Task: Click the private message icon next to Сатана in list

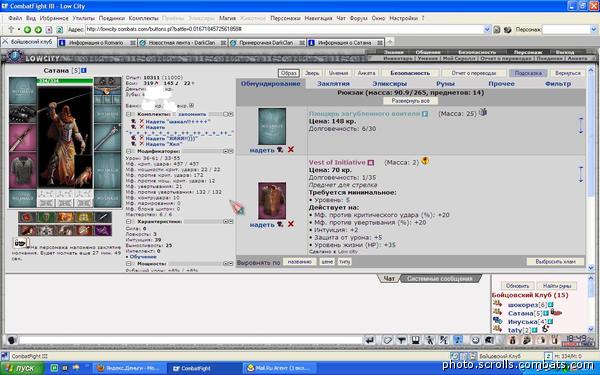Action: coord(497,313)
